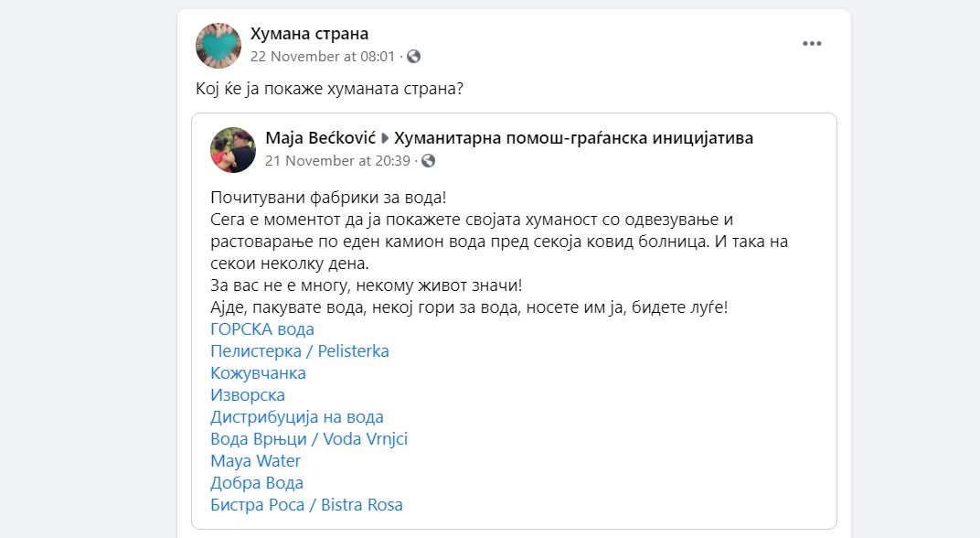Click the Бистра Роса / Bistra Rosa link

306,505
